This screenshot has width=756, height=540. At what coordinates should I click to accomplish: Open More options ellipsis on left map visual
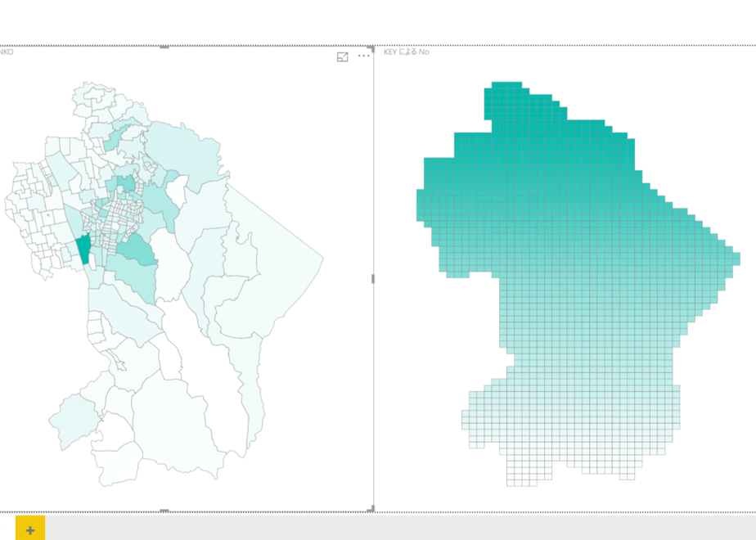(364, 56)
